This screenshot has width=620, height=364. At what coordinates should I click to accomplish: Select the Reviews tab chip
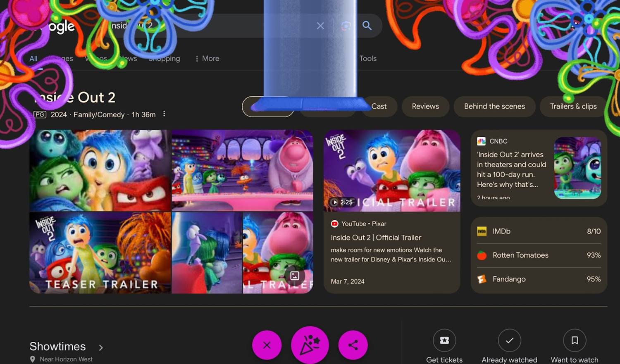(425, 106)
